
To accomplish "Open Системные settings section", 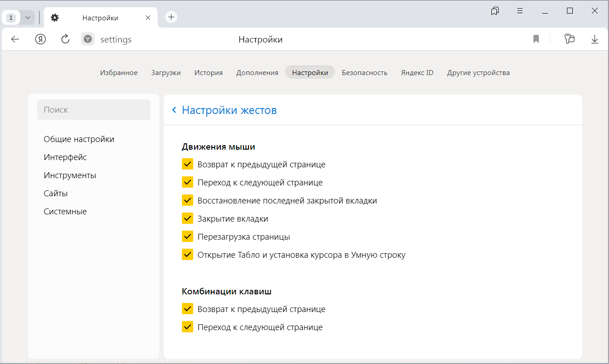I will pyautogui.click(x=65, y=212).
